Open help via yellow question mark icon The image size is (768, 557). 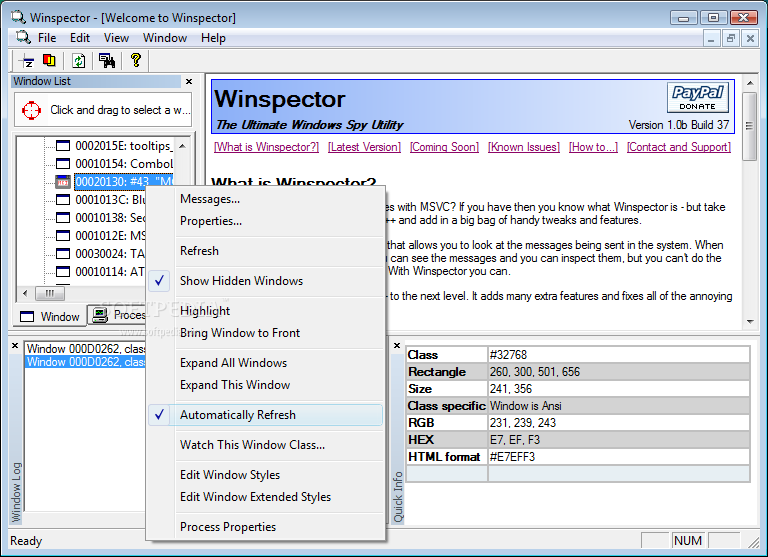coord(136,61)
